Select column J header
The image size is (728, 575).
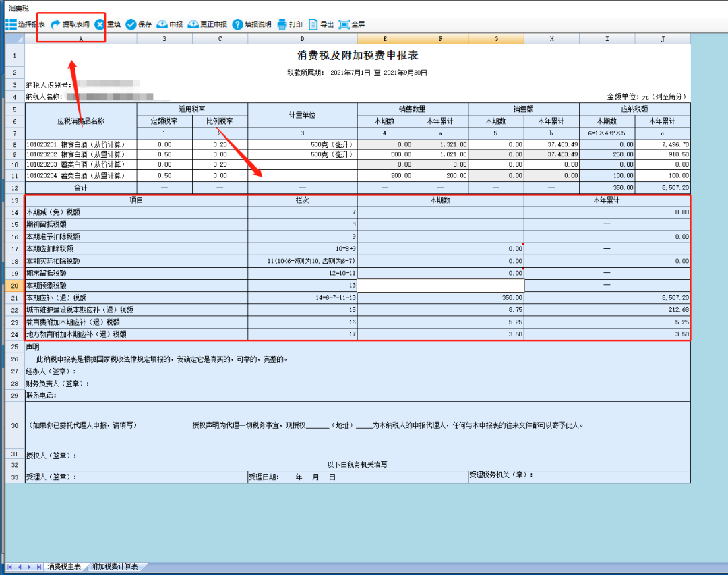pos(663,39)
